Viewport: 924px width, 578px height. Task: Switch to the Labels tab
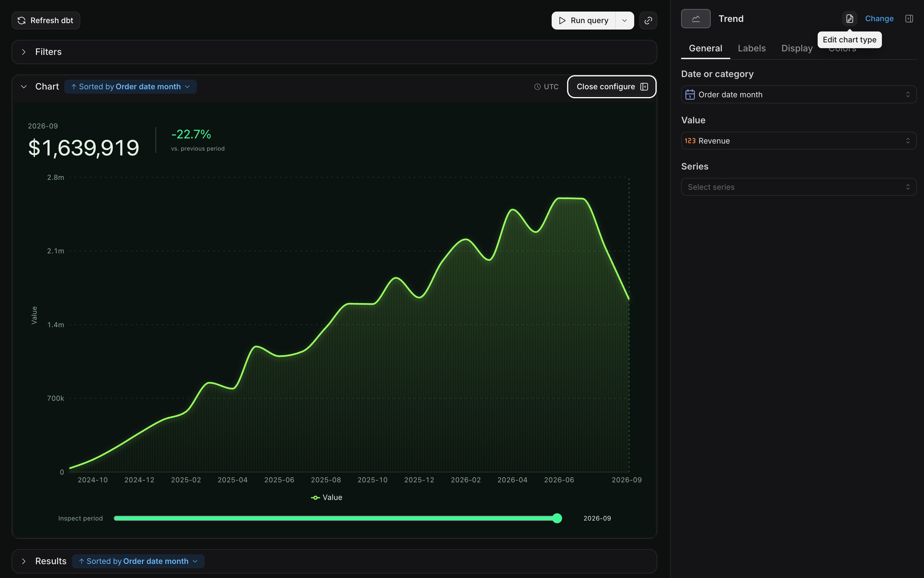[x=751, y=48]
